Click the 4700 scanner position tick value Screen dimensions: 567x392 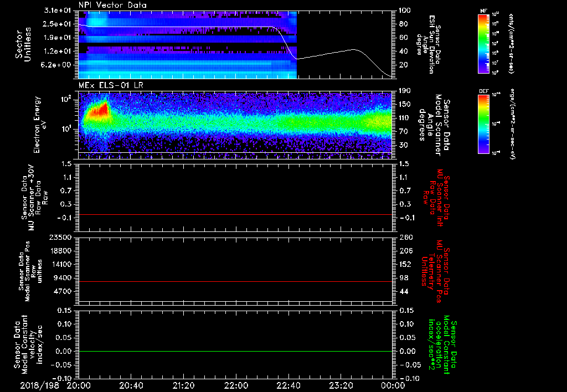63,291
